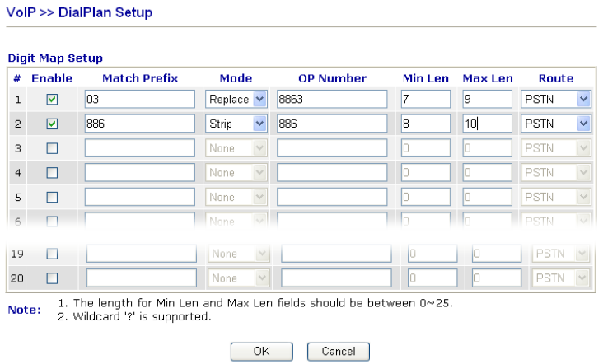This screenshot has width=603, height=364.
Task: Select the OP Number field with 8863
Action: [332, 100]
